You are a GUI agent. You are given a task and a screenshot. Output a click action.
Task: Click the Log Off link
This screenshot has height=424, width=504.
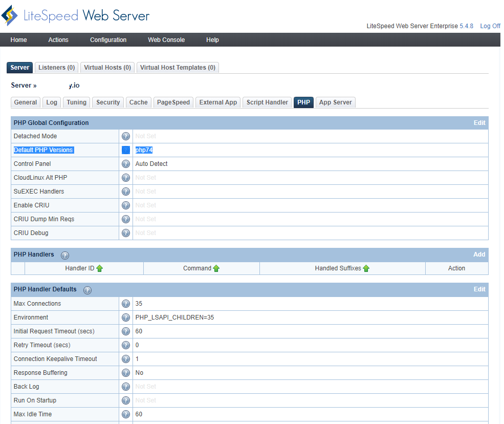490,26
